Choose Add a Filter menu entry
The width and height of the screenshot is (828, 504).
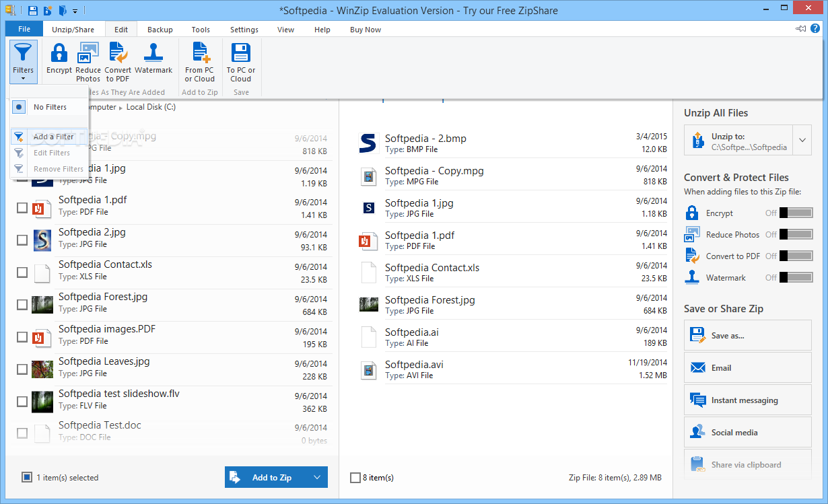coord(50,137)
